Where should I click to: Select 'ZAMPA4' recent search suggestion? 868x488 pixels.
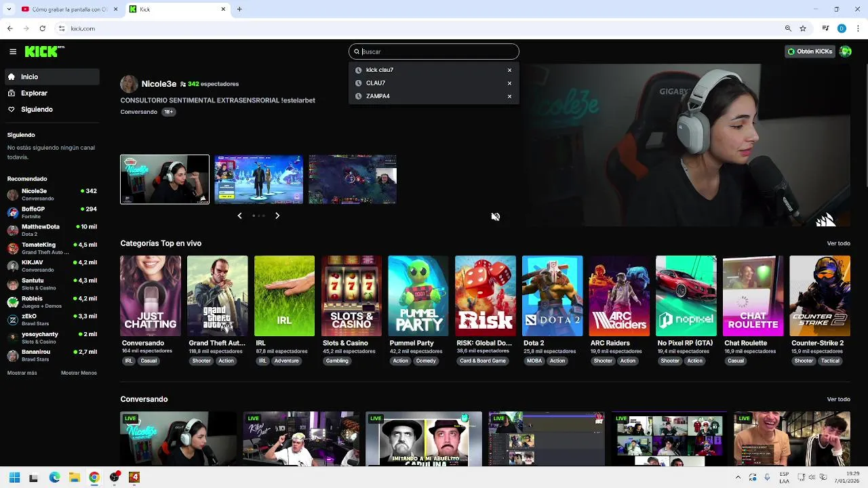[434, 96]
